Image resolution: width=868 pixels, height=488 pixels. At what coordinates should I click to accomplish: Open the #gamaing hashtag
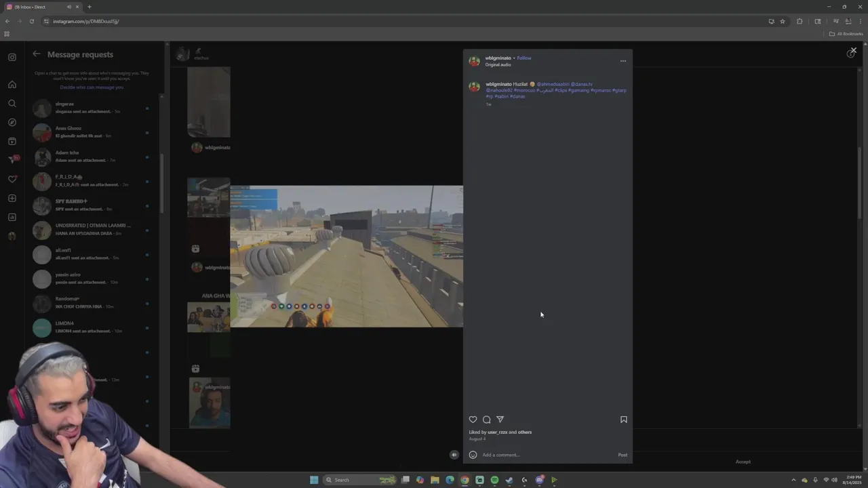click(579, 90)
